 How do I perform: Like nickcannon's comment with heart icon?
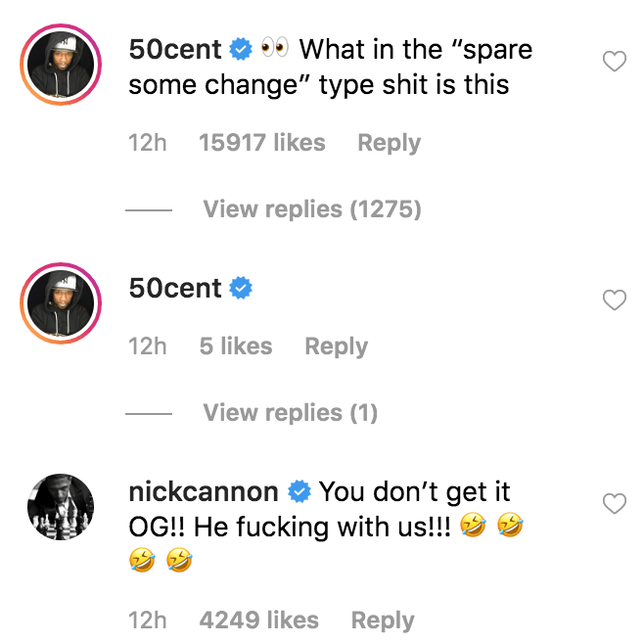614,504
